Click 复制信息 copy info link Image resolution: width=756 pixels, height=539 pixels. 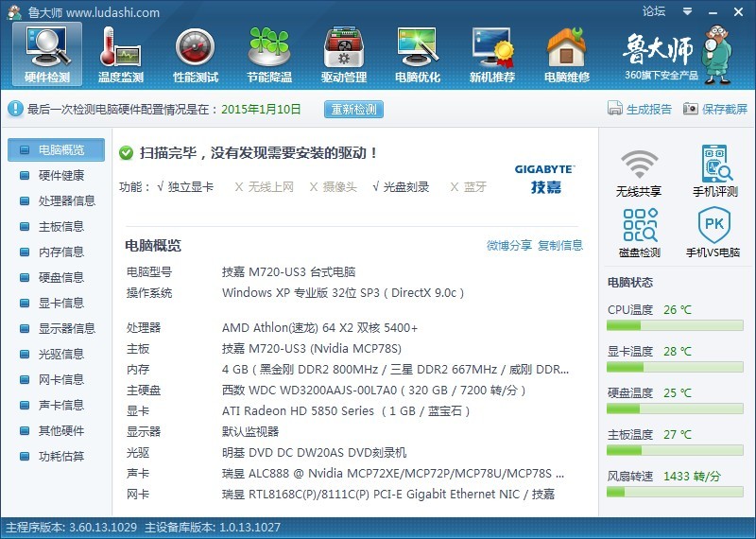coord(560,245)
